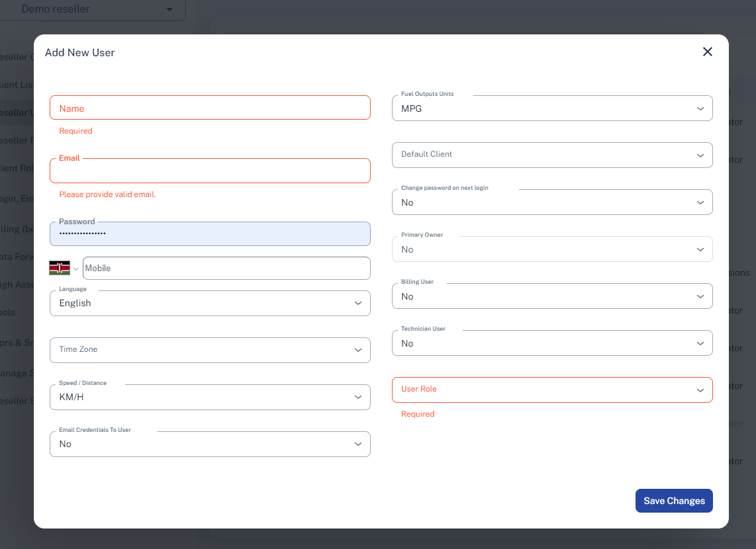Focus the Email input field

(x=210, y=171)
